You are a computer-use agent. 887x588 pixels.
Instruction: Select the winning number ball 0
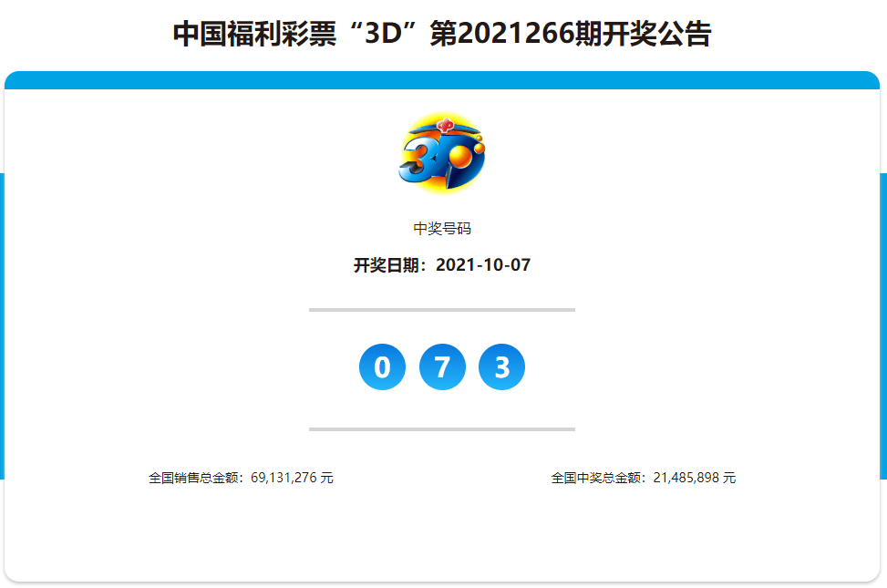coord(382,366)
